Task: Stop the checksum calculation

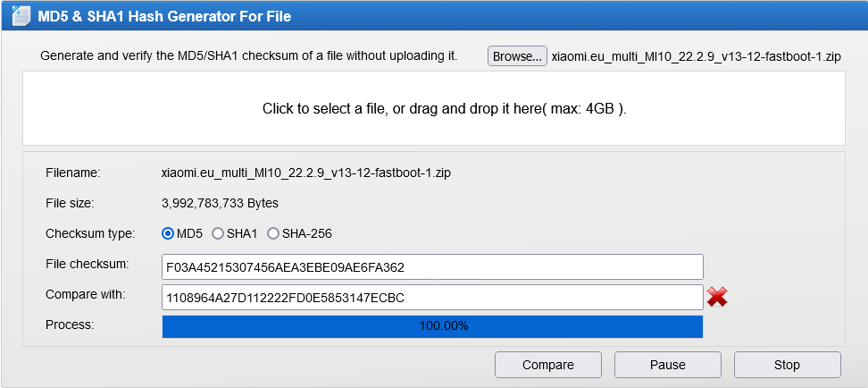Action: pos(787,365)
